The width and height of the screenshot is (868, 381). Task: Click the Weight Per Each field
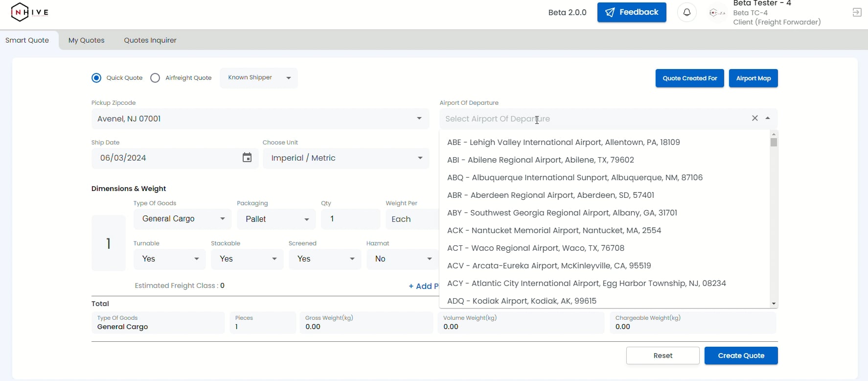coord(412,219)
